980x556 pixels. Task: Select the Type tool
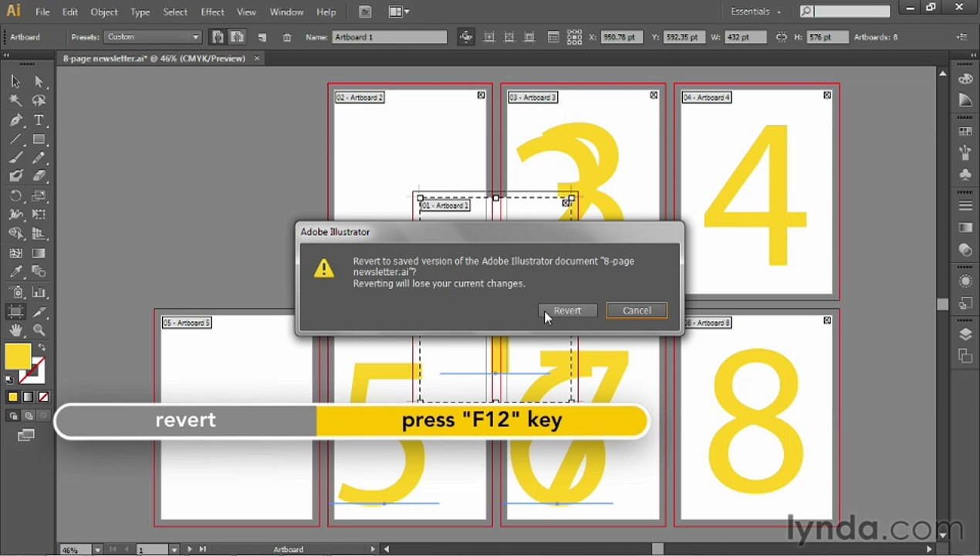point(39,120)
